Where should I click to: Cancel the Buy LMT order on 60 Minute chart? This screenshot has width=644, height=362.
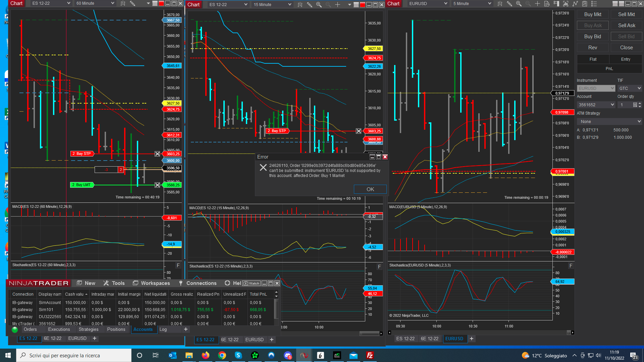click(x=157, y=185)
